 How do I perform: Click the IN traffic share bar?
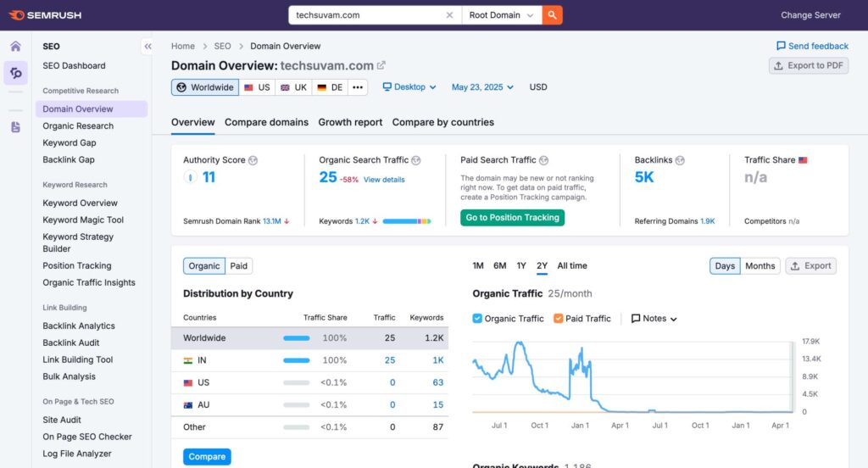[x=296, y=360]
